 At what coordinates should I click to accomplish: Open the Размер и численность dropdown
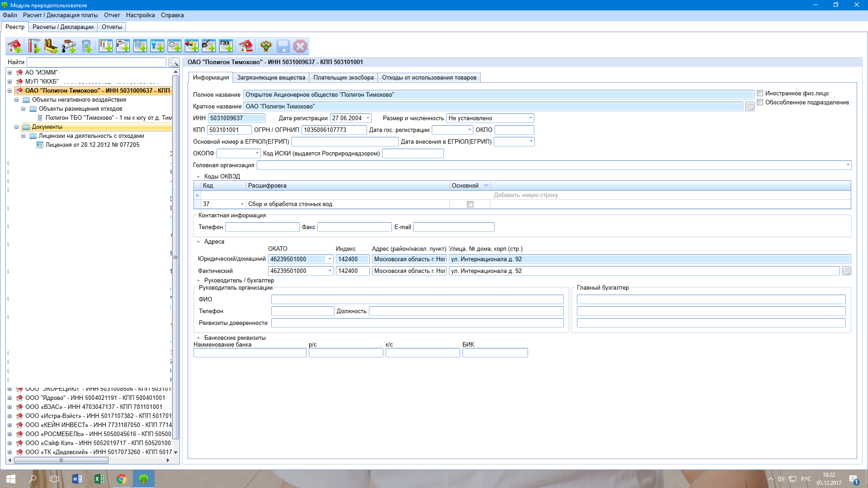tap(530, 118)
